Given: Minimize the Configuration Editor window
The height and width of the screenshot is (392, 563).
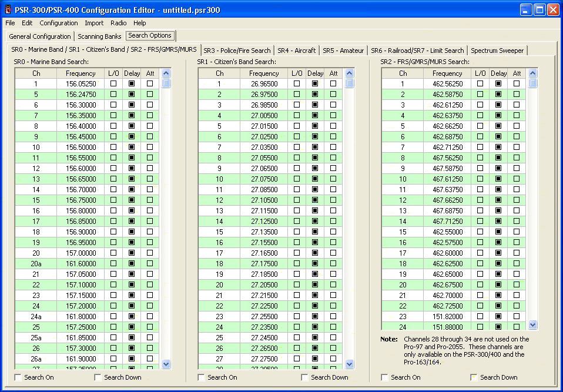Looking at the screenshot, I should 525,9.
